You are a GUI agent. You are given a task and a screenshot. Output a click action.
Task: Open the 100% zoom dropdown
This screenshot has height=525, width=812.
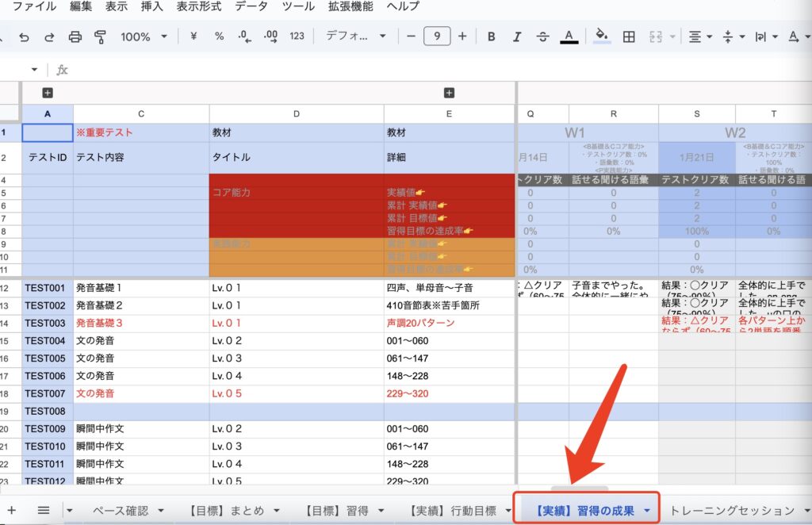coord(144,36)
